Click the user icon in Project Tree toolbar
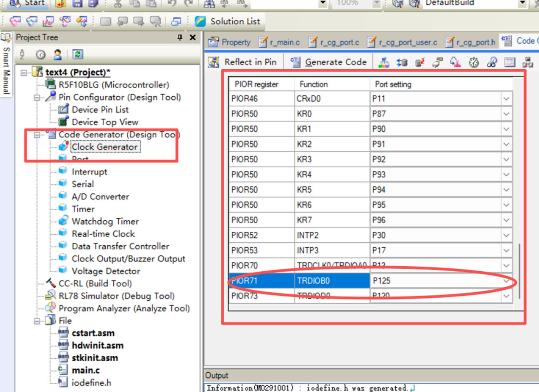 (x=58, y=54)
